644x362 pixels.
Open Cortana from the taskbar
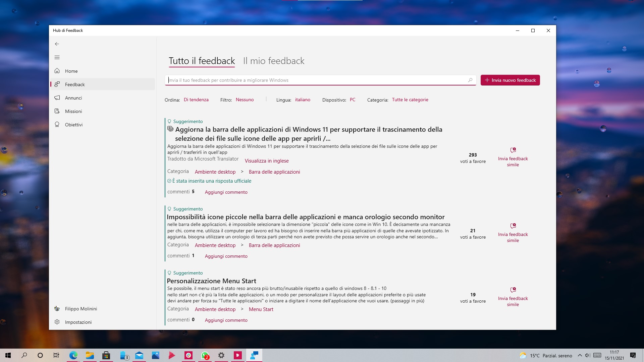pyautogui.click(x=40, y=355)
